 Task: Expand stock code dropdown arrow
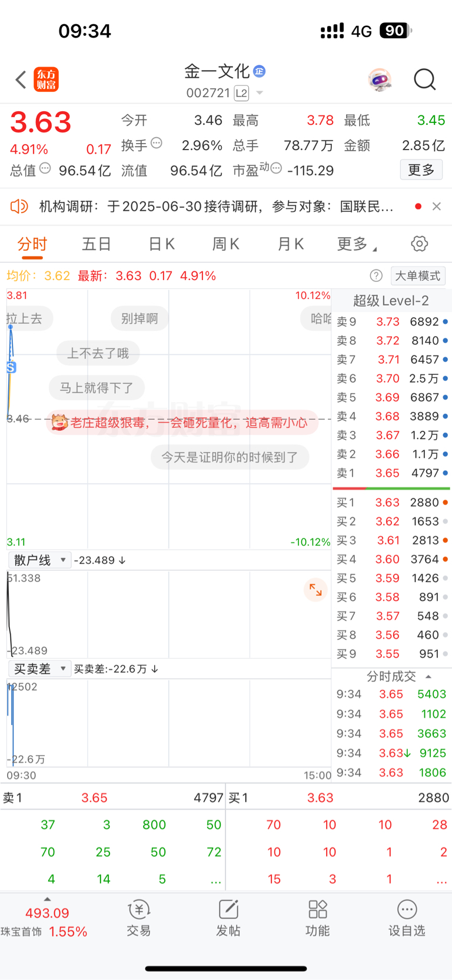coord(260,93)
